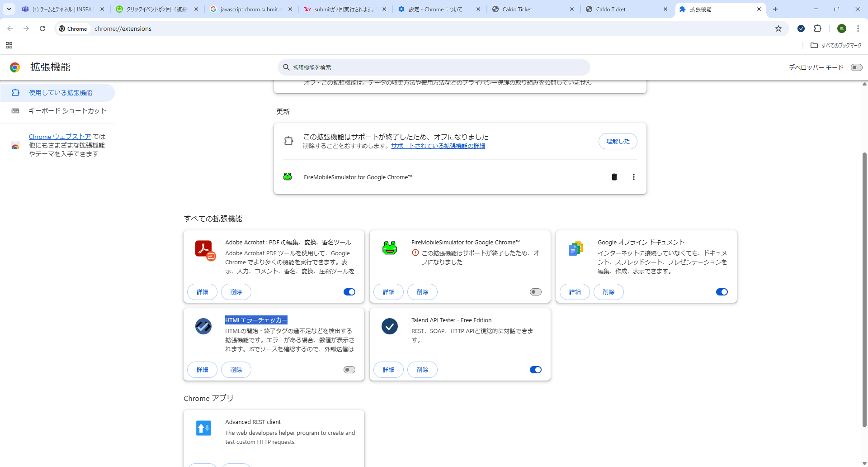The image size is (868, 467).
Task: Open the Chrome profile avatar
Action: [x=841, y=29]
